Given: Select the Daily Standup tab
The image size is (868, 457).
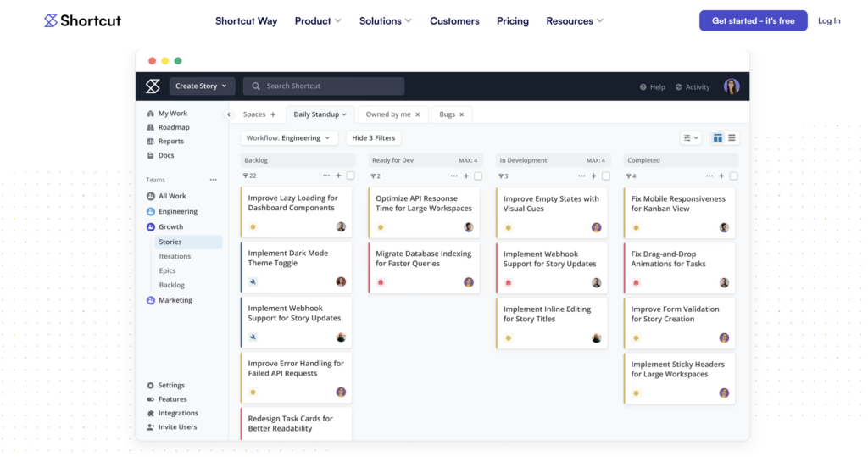Looking at the screenshot, I should (x=320, y=114).
